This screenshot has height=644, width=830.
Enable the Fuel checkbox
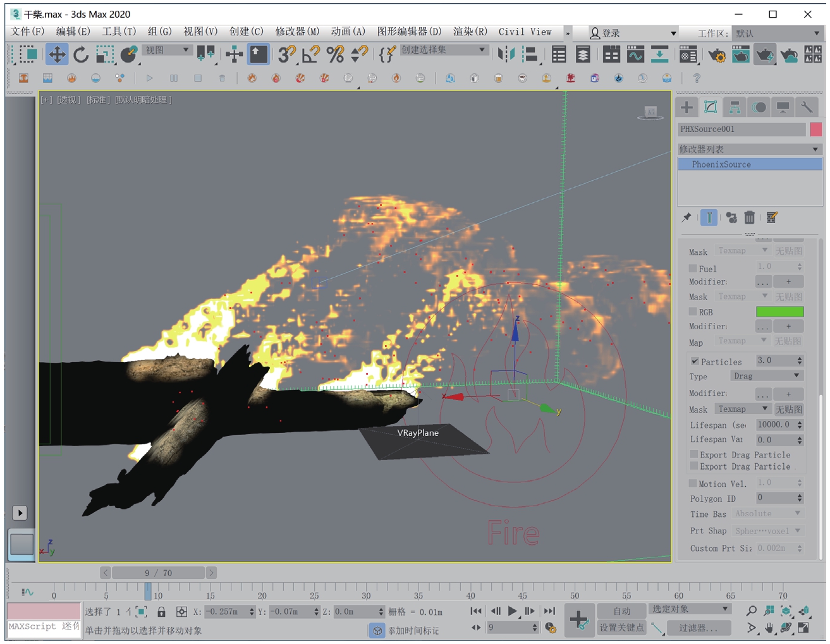pos(693,269)
